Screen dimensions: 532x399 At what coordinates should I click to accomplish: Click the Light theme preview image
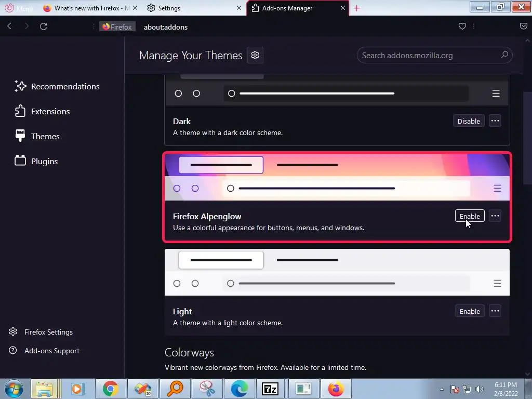(337, 272)
